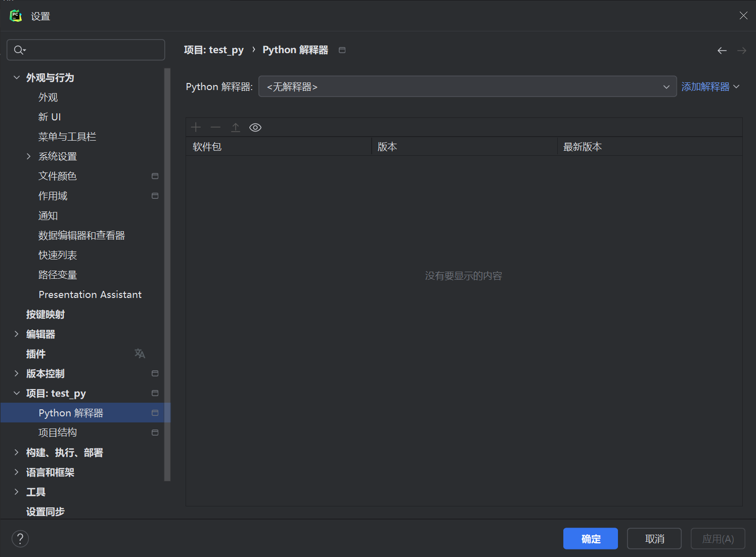Collapse the 外观与行为 section
The image size is (756, 557).
(16, 77)
